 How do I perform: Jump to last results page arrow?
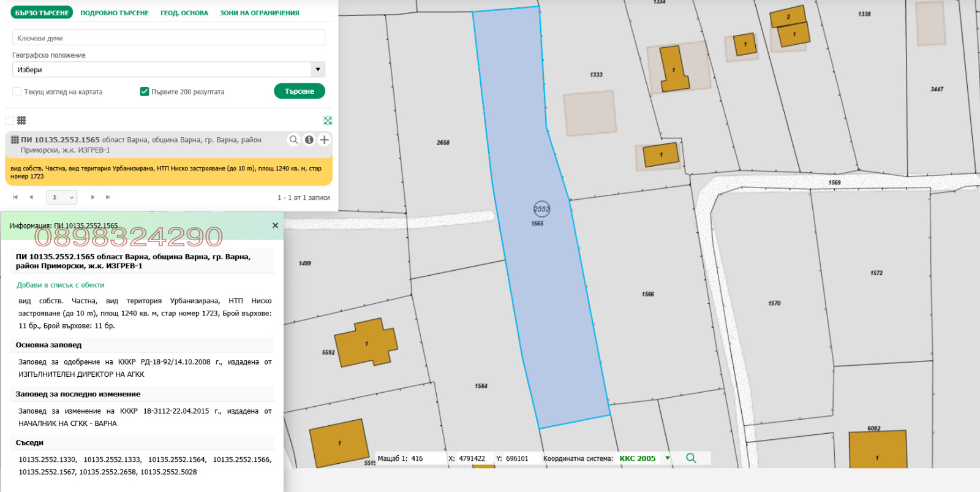click(108, 197)
